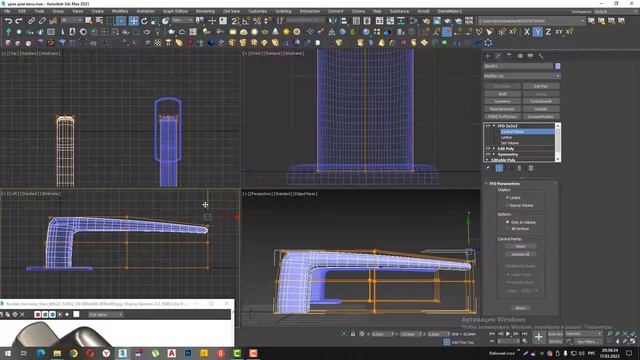Toggle the Play Animation button
The image size is (640, 360).
tap(508, 334)
